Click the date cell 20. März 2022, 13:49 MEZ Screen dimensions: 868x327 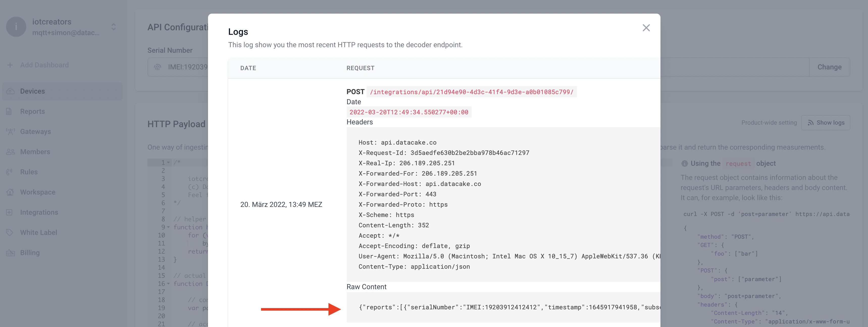(281, 204)
